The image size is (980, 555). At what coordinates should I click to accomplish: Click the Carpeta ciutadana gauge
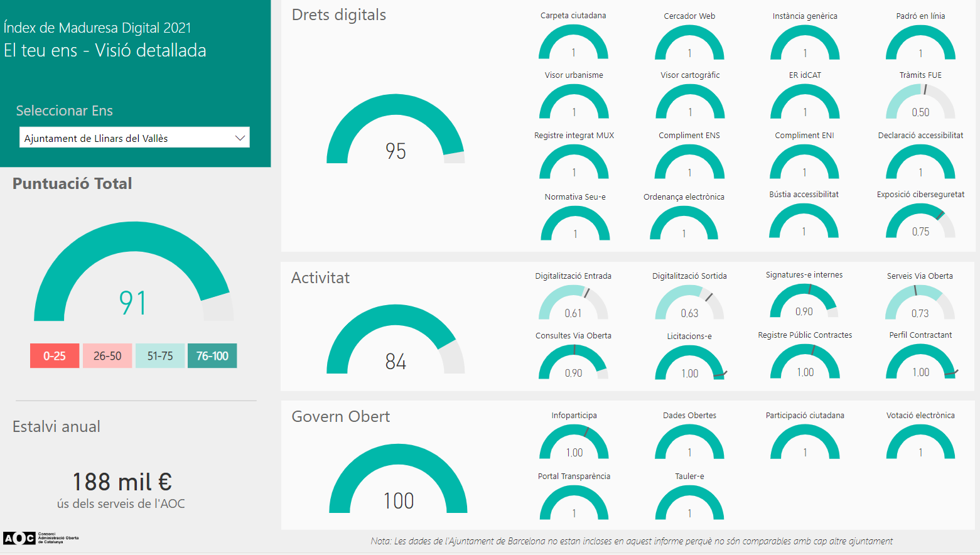tap(573, 44)
